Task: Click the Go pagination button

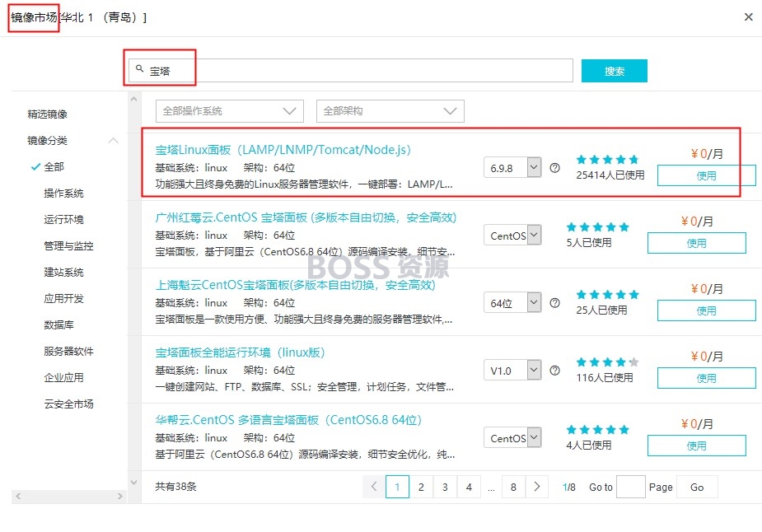Action: pos(697,487)
